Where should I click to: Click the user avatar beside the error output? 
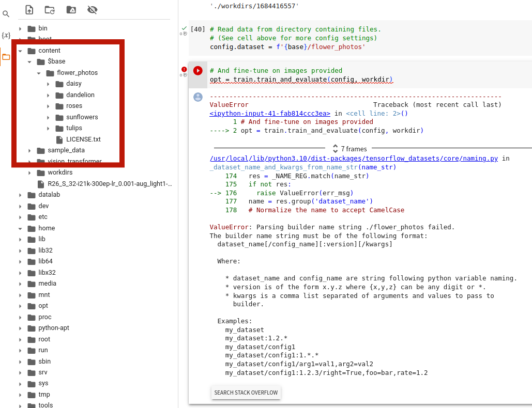point(197,97)
